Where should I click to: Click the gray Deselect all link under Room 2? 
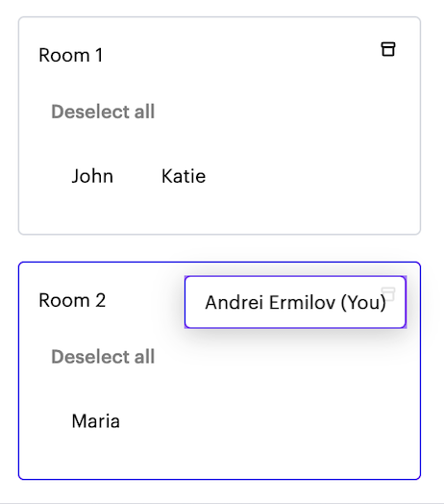[x=103, y=357]
